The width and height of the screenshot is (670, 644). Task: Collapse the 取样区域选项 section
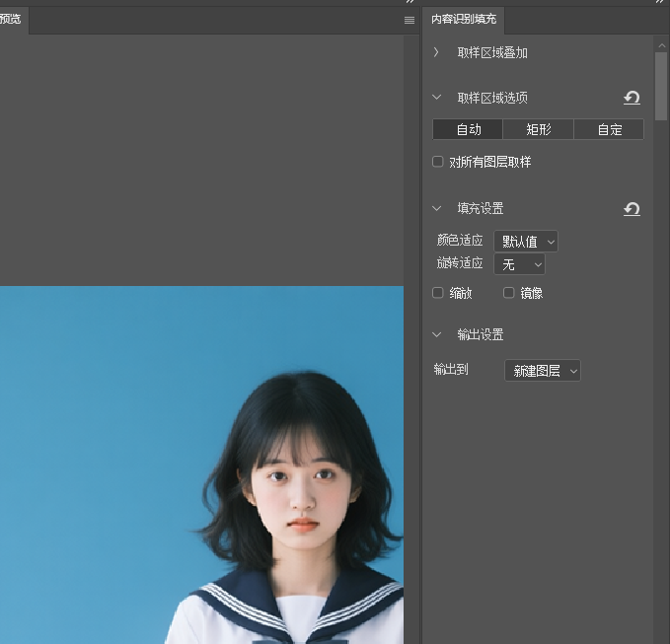pyautogui.click(x=437, y=98)
